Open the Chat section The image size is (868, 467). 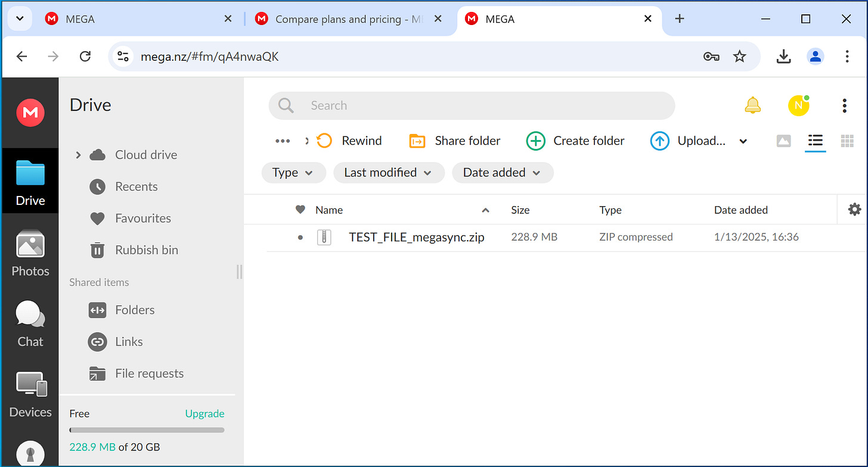pyautogui.click(x=30, y=325)
